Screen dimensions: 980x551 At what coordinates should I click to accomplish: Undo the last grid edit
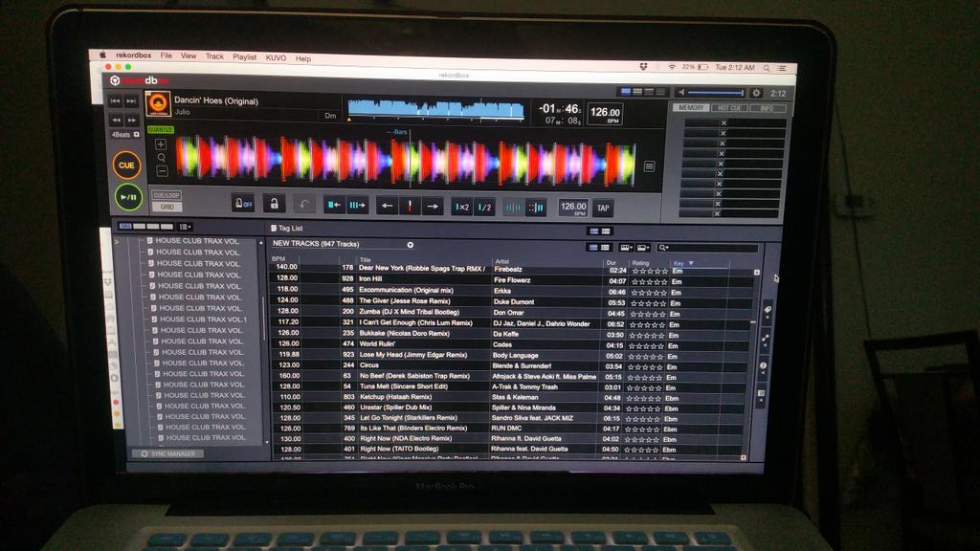point(304,205)
